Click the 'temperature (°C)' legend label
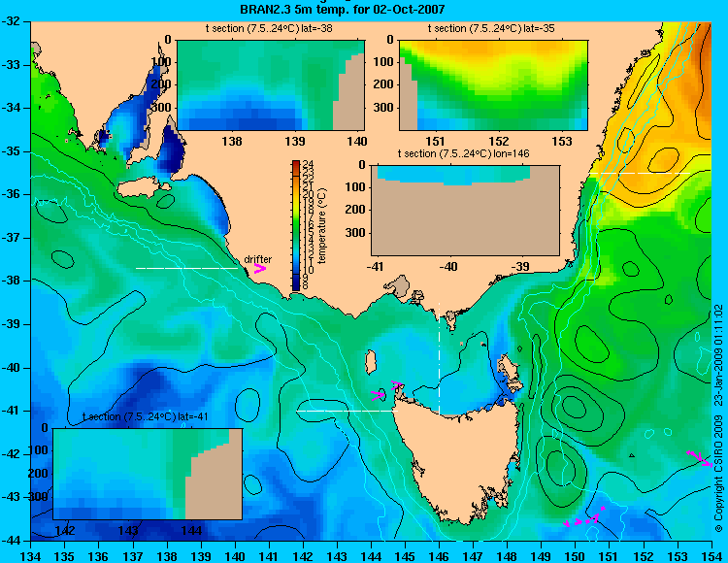The width and height of the screenshot is (728, 563). coord(322,225)
